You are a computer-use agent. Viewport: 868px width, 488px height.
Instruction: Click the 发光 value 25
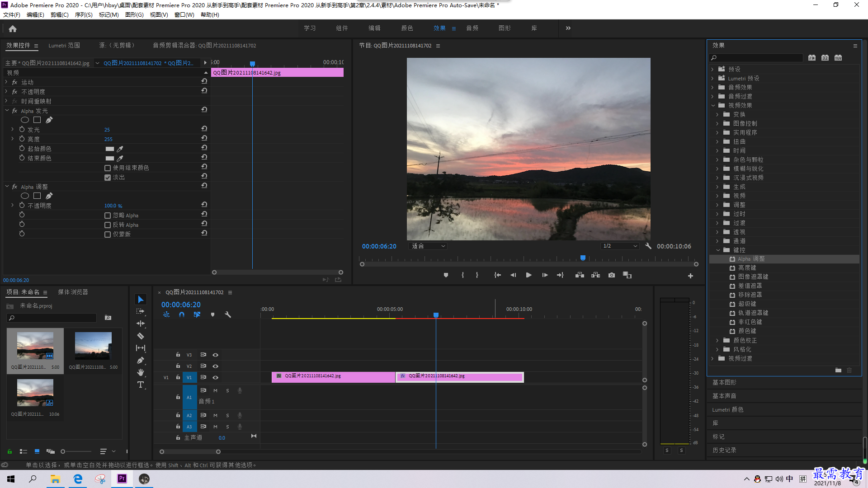(107, 130)
